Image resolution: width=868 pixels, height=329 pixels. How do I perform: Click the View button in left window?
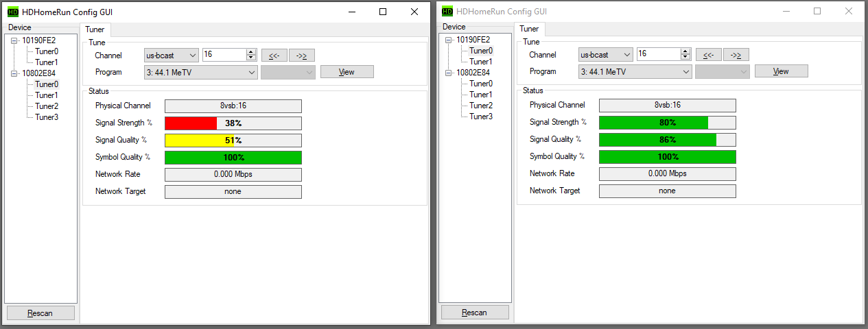347,72
